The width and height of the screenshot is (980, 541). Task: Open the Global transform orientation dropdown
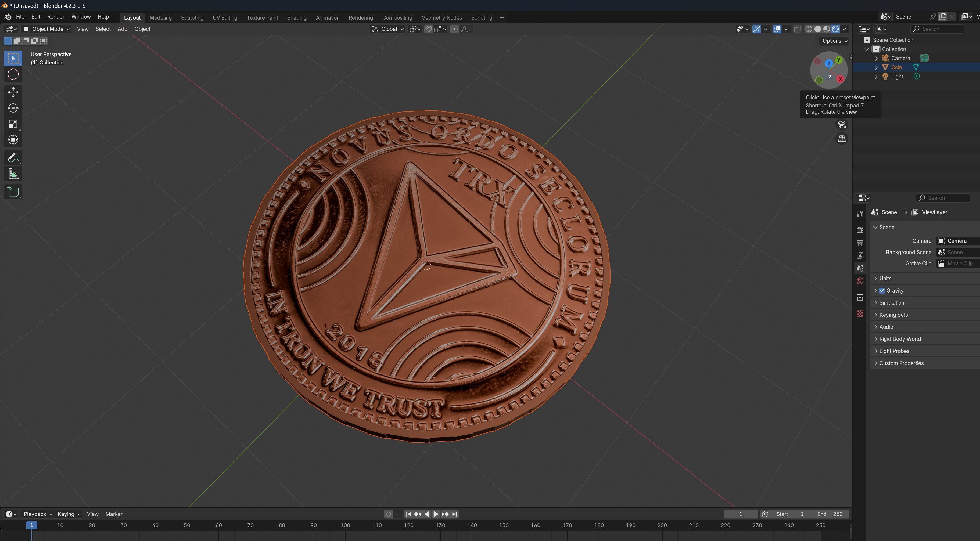[387, 29]
